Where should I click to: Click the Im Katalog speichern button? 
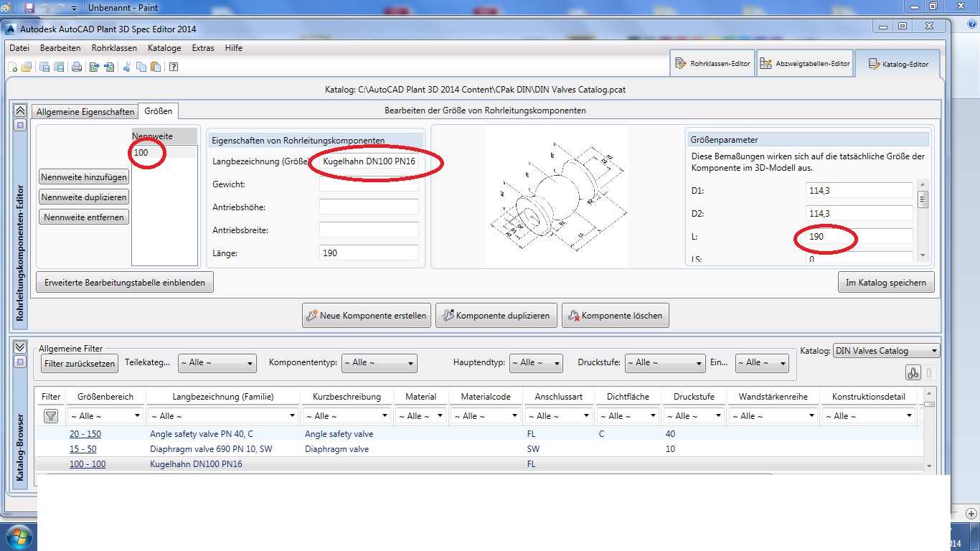pyautogui.click(x=886, y=283)
